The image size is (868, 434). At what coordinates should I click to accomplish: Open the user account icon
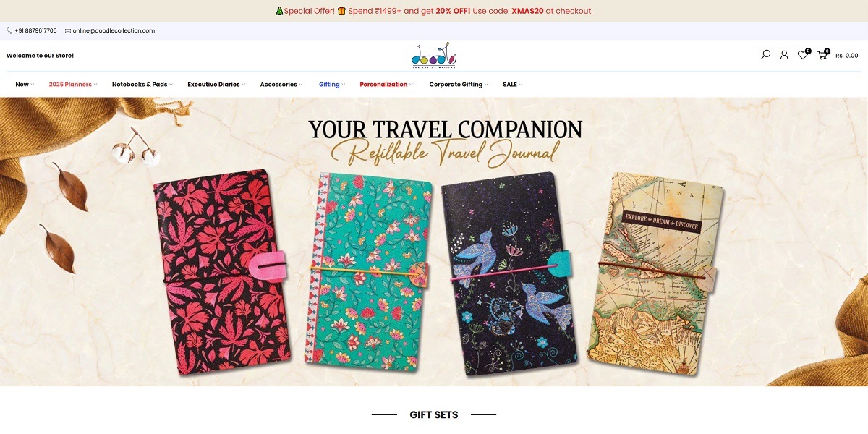[x=784, y=55]
